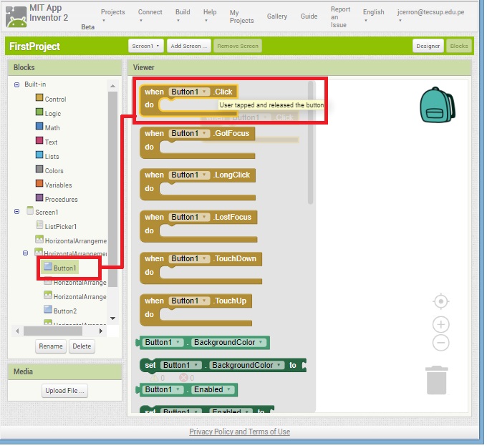
Task: Open Button1 dropdown in the LongClick block
Action: click(189, 175)
